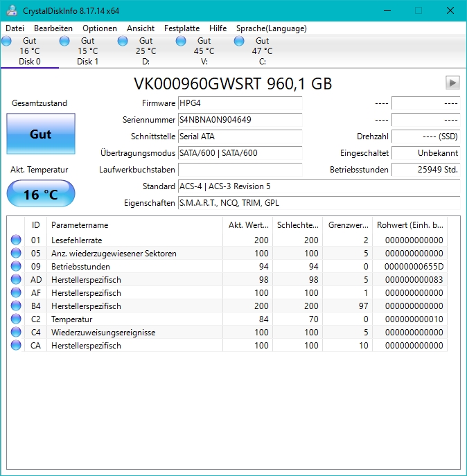The image size is (467, 476).
Task: Close the CrystalDiskInfo window
Action: pos(450,10)
